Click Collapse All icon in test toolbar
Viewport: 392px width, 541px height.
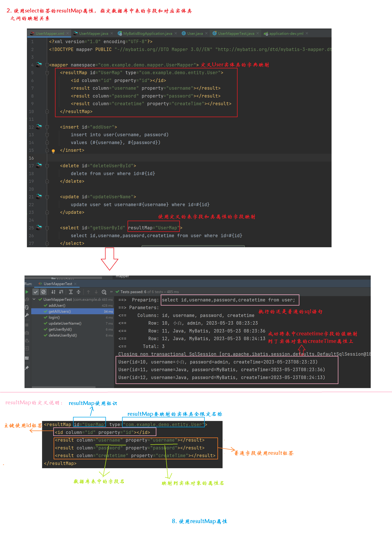pyautogui.click(x=78, y=292)
